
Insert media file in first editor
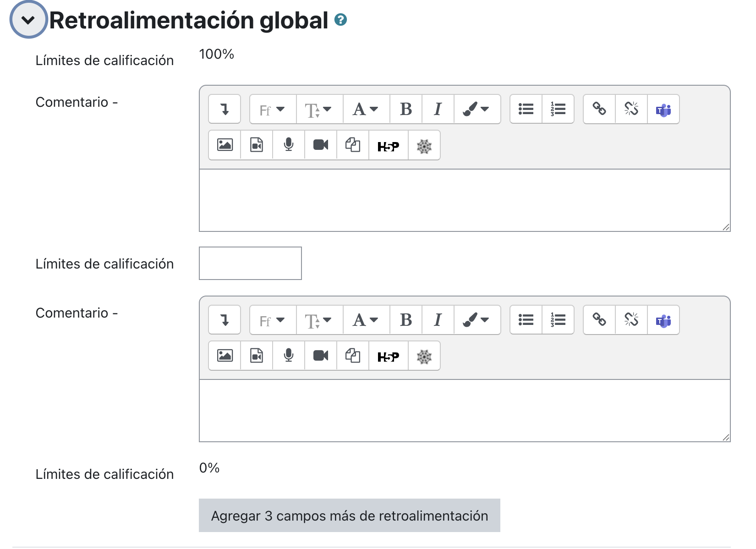257,145
